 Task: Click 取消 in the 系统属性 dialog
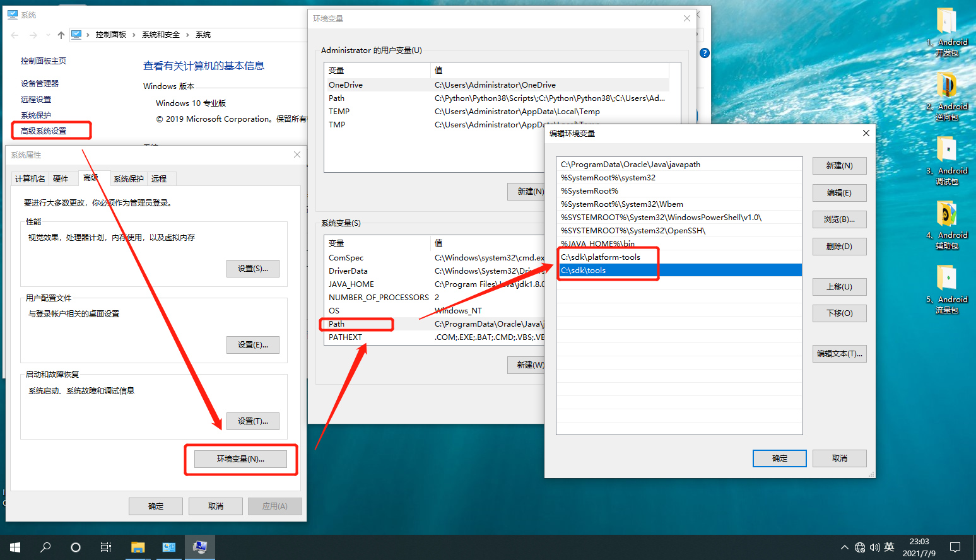tap(216, 506)
